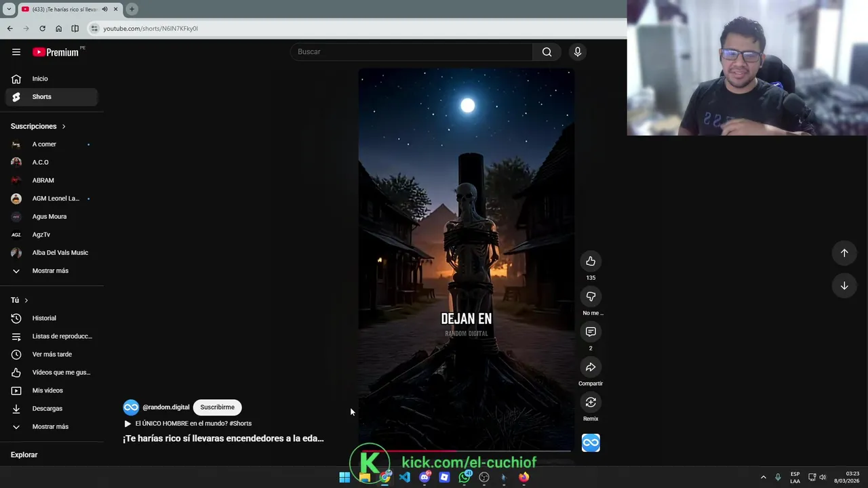
Task: Dislike the Short with thumbs down
Action: [x=591, y=296]
